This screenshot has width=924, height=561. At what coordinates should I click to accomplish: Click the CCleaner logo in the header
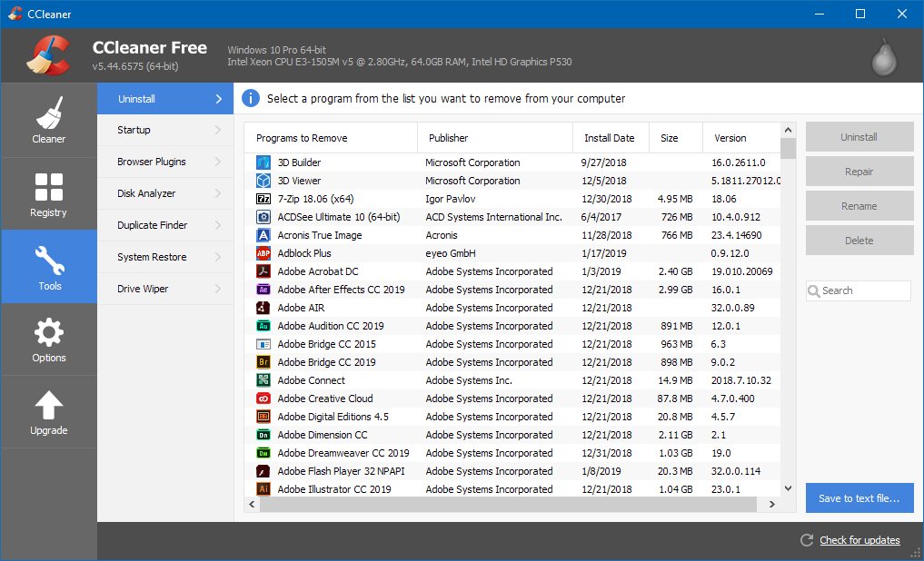click(48, 55)
